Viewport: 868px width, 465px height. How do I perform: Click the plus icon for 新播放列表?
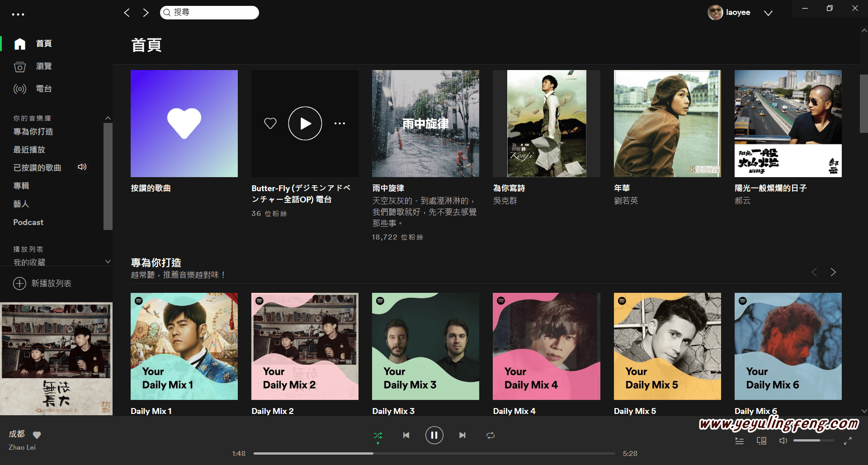[x=19, y=283]
